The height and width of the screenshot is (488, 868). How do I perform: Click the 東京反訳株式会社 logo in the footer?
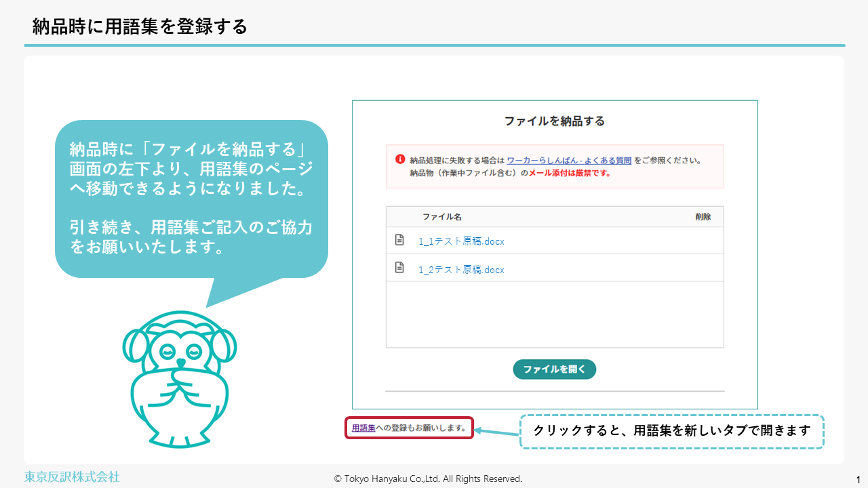(72, 476)
